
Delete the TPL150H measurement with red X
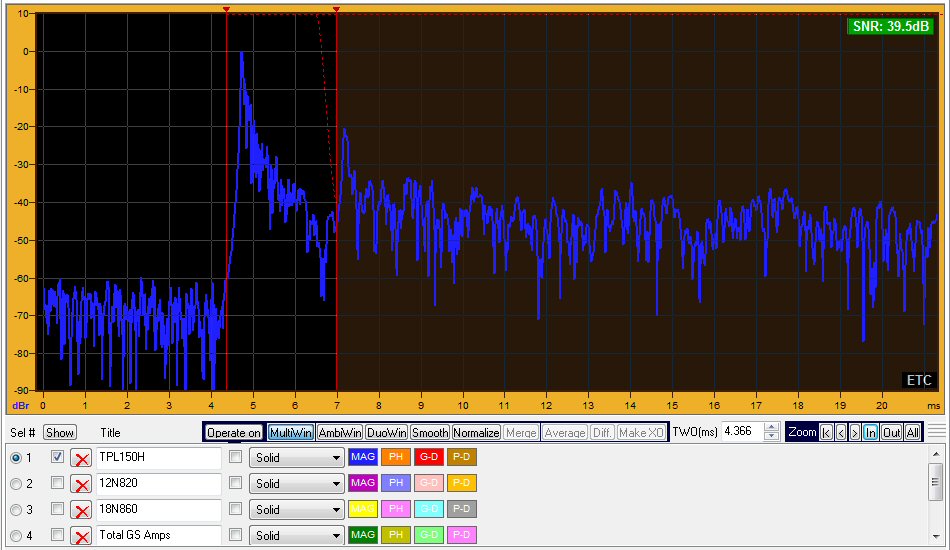(81, 458)
